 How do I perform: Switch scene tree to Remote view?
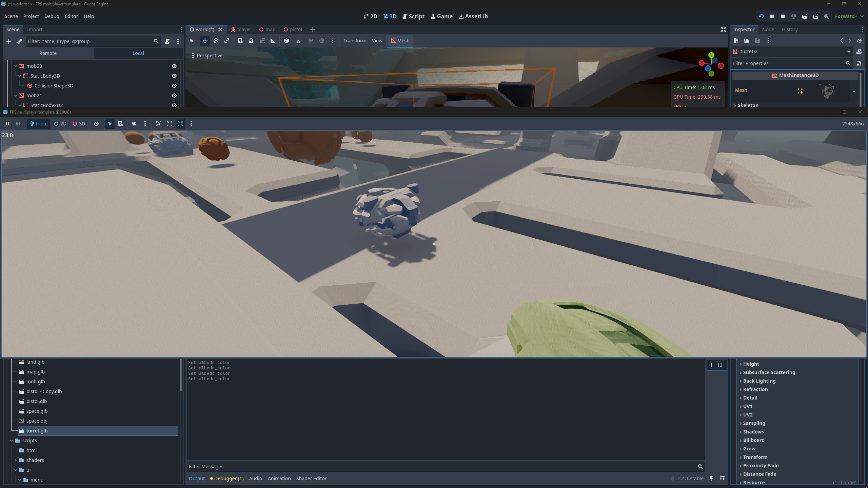click(x=48, y=53)
